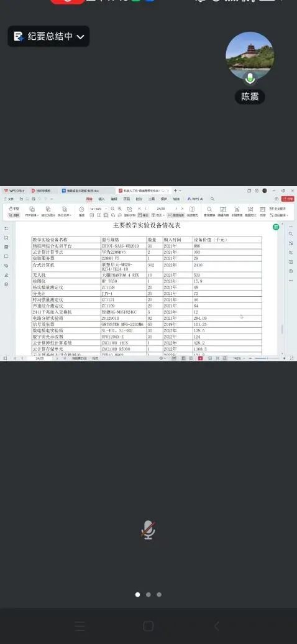Click the 编辑内容 edit content tool
Image resolution: width=297 pixels, height=644 pixels.
coord(223,212)
